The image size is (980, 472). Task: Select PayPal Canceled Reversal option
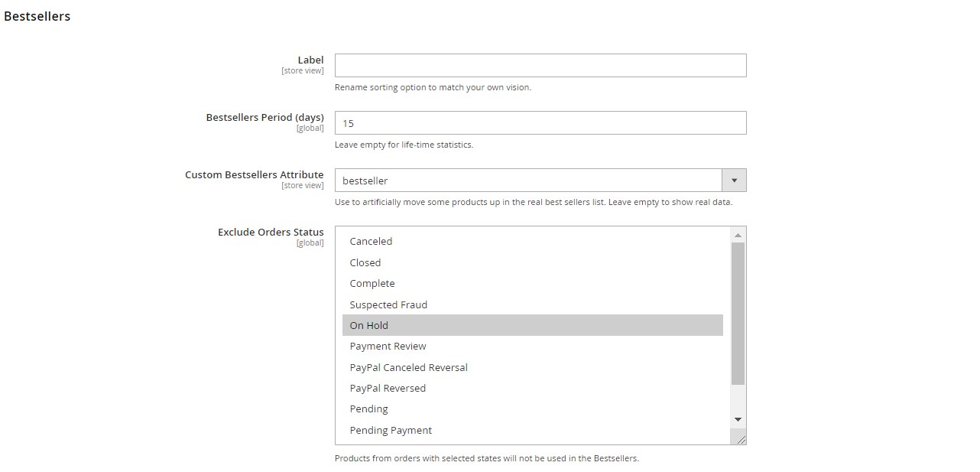click(x=408, y=367)
